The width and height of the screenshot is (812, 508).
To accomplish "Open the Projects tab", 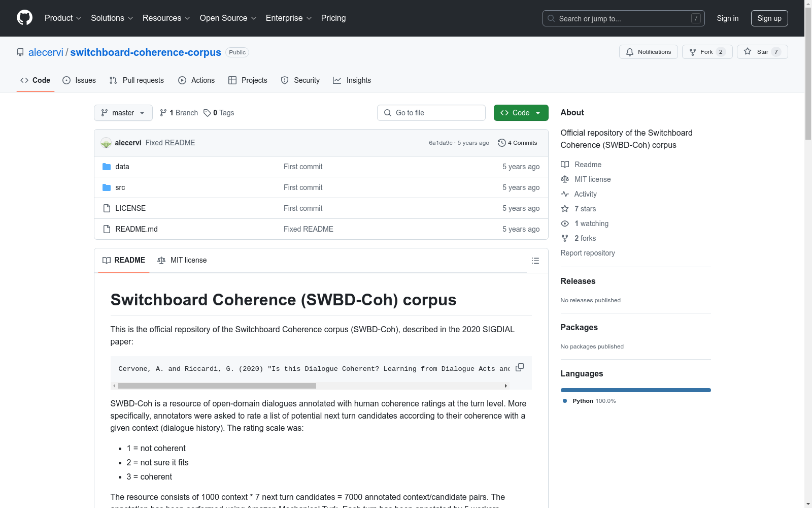I will pos(248,80).
